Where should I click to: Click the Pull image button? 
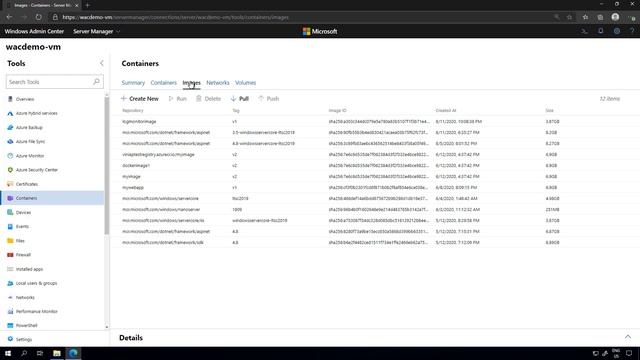pyautogui.click(x=240, y=99)
